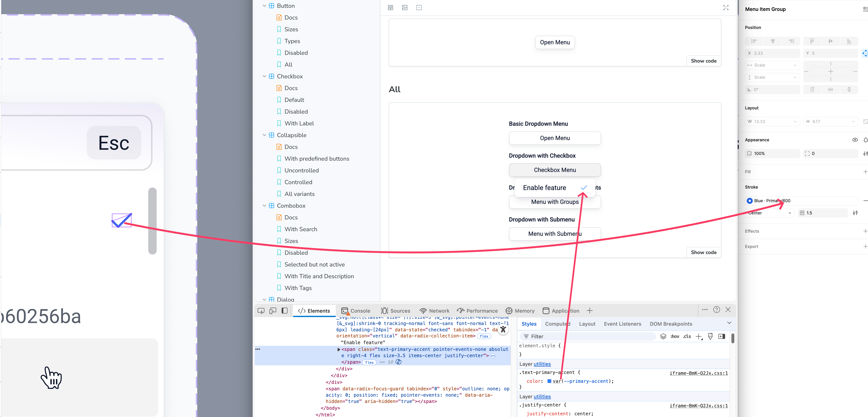Screen dimensions: 868x417
Task: Enter fullscreen with the expand arrows icon
Action: tap(726, 8)
